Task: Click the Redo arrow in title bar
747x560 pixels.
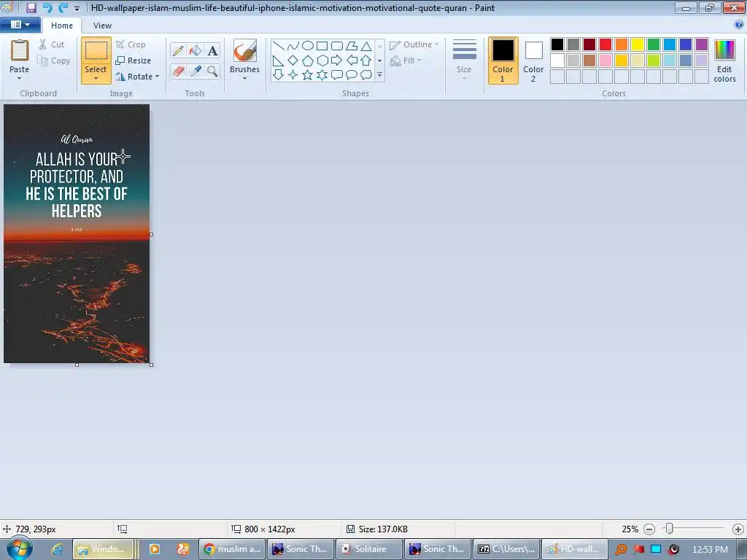Action: (x=63, y=7)
